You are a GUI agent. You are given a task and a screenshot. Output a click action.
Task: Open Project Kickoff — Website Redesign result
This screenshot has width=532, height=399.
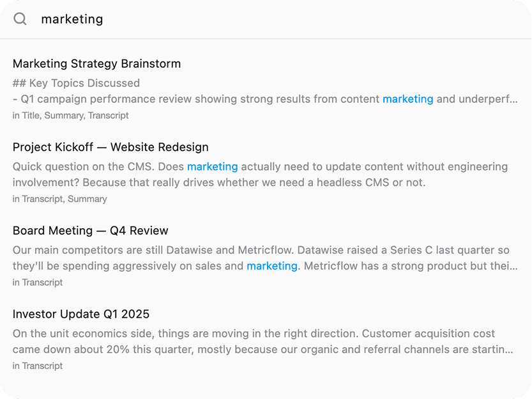pos(110,147)
